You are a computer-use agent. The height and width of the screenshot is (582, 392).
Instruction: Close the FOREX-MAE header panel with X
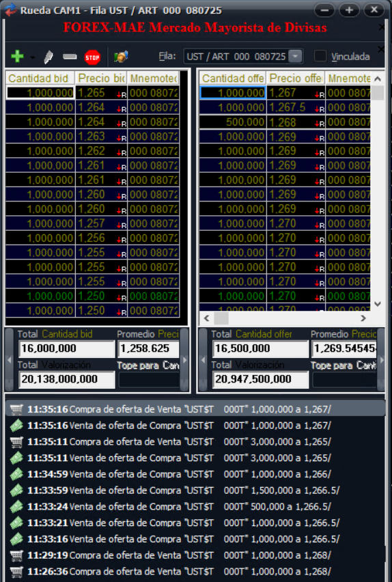[381, 27]
